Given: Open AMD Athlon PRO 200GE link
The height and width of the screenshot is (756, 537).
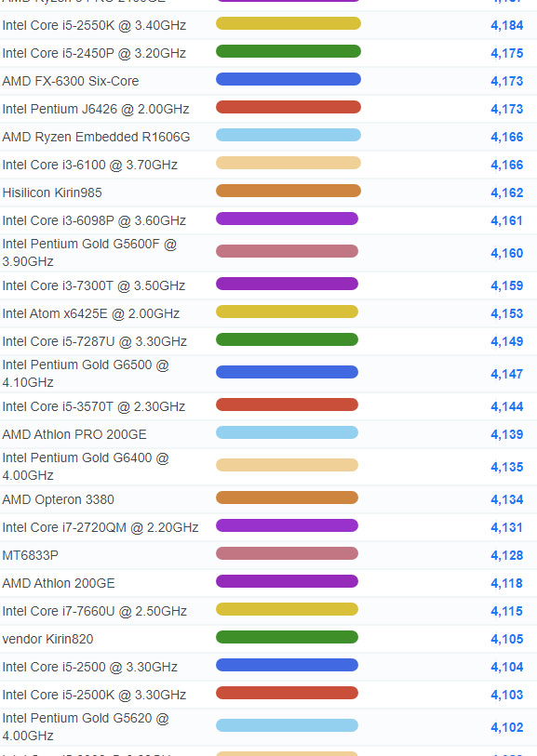Looking at the screenshot, I should coord(74,435).
